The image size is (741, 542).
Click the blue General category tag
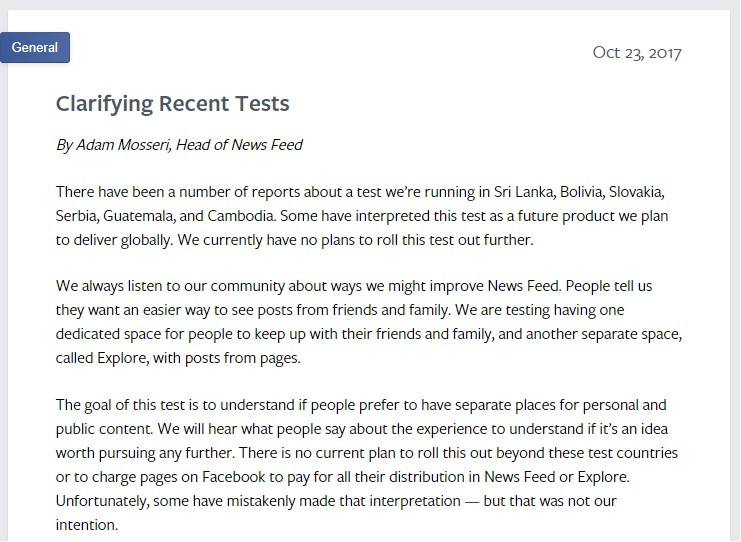coord(35,47)
